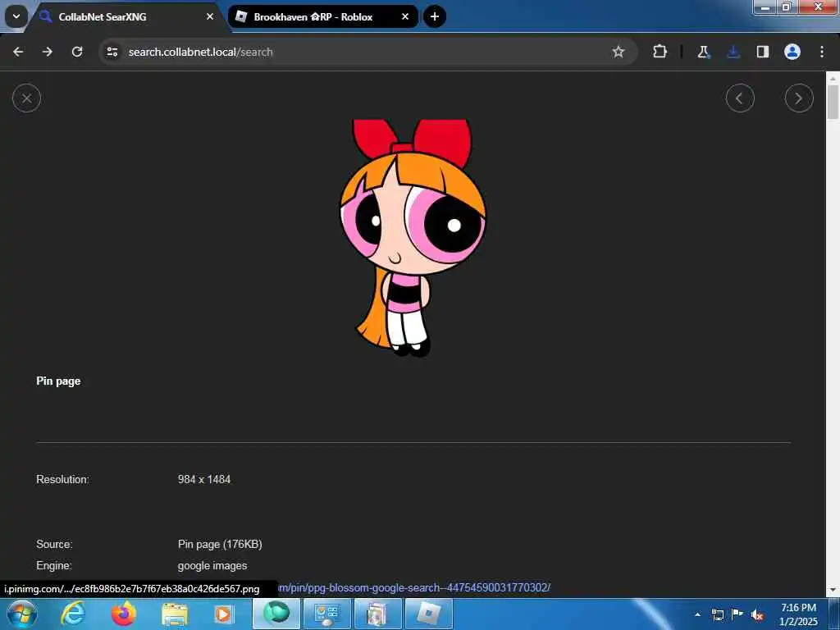Open the Control Panel taskbar button
Image resolution: width=840 pixels, height=630 pixels.
327,614
